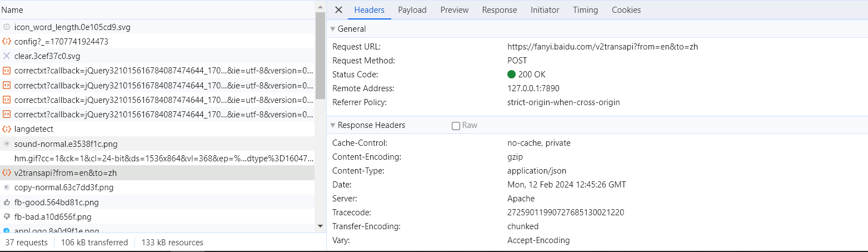Click the config request JSON icon
868x252 pixels.
[7, 42]
